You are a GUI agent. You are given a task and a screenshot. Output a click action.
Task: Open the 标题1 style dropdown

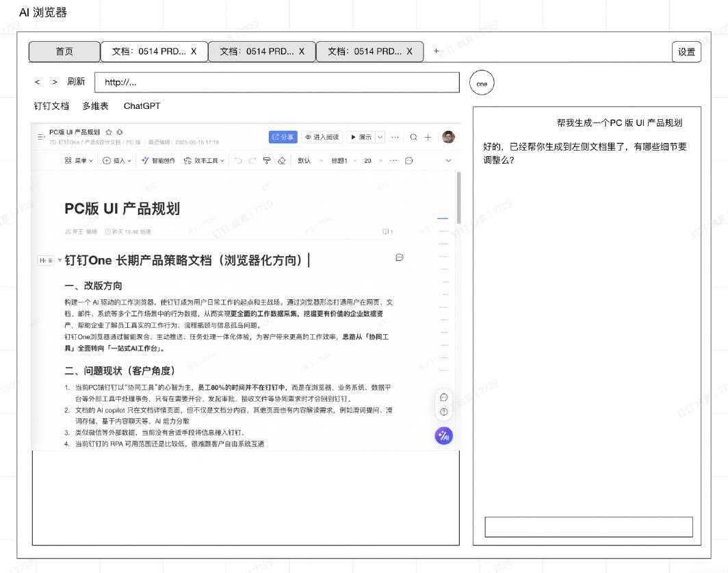point(343,161)
